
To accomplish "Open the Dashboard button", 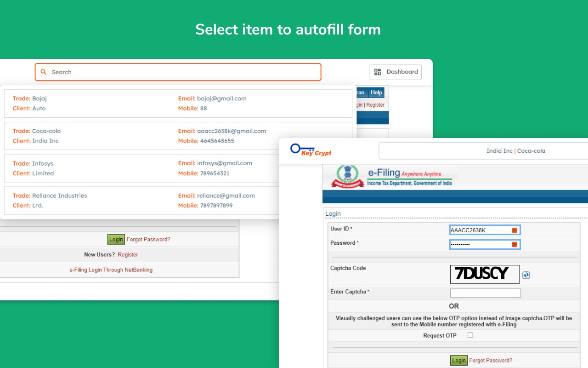I will [396, 72].
